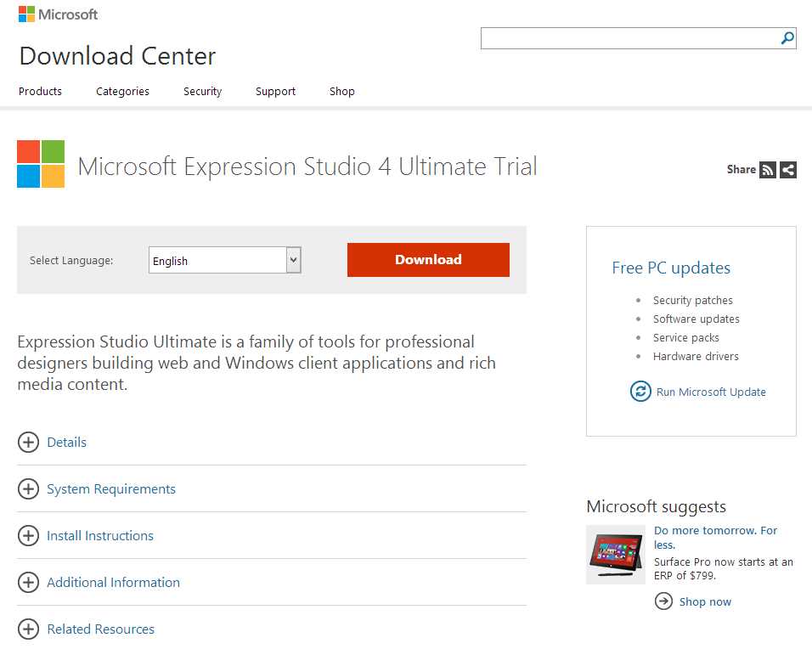Open the Categories menu
The width and height of the screenshot is (812, 649).
click(122, 91)
